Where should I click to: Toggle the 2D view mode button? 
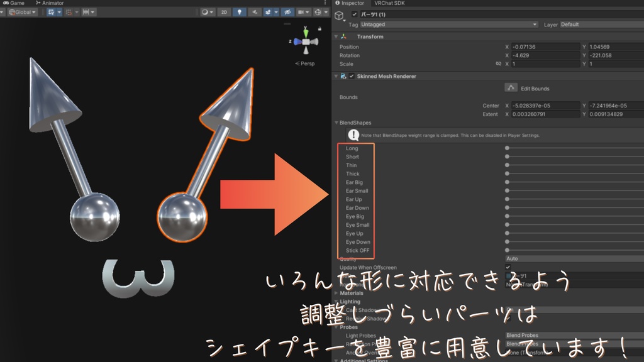224,13
